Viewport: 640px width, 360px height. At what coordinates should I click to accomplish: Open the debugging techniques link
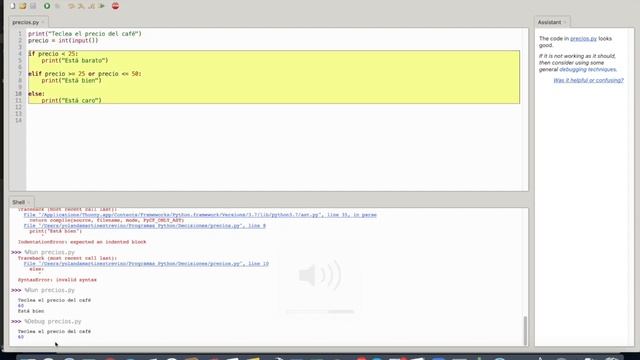(x=587, y=69)
